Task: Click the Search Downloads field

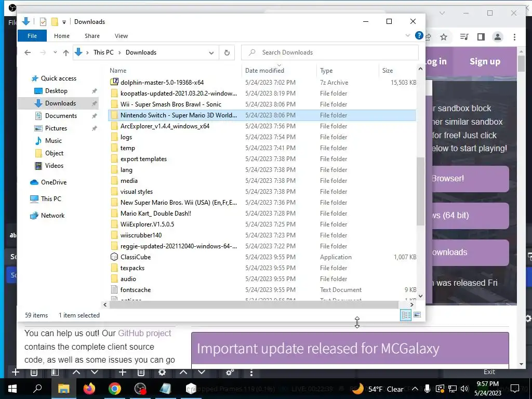Action: pyautogui.click(x=330, y=52)
